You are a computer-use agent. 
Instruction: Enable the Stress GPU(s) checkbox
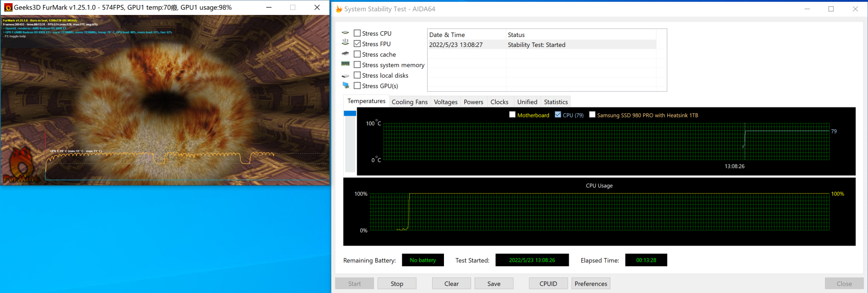click(x=357, y=85)
